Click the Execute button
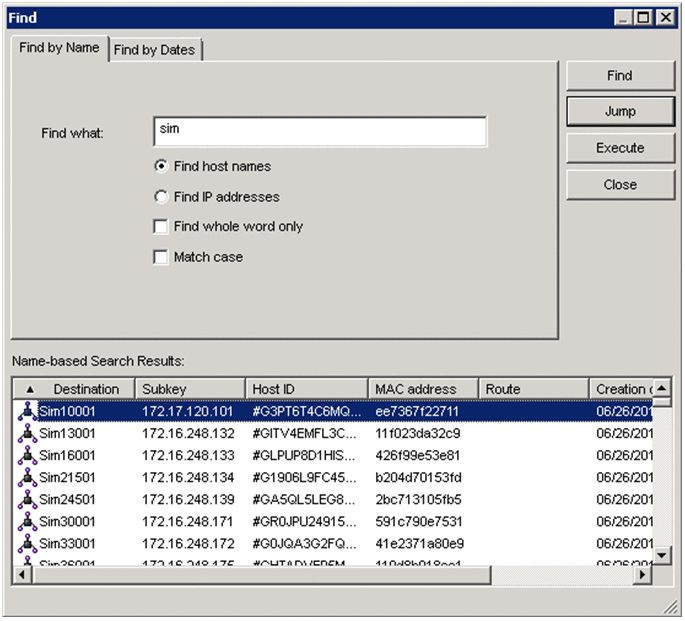 (x=619, y=148)
